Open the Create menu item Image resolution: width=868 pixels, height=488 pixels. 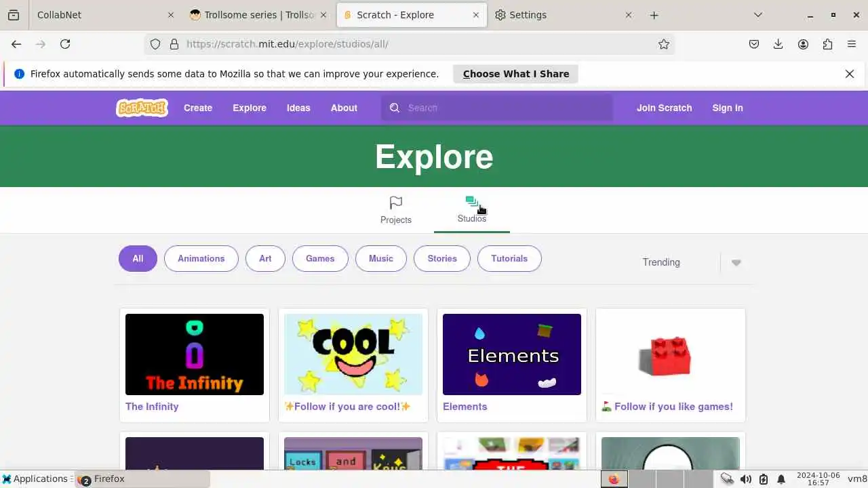coord(198,108)
